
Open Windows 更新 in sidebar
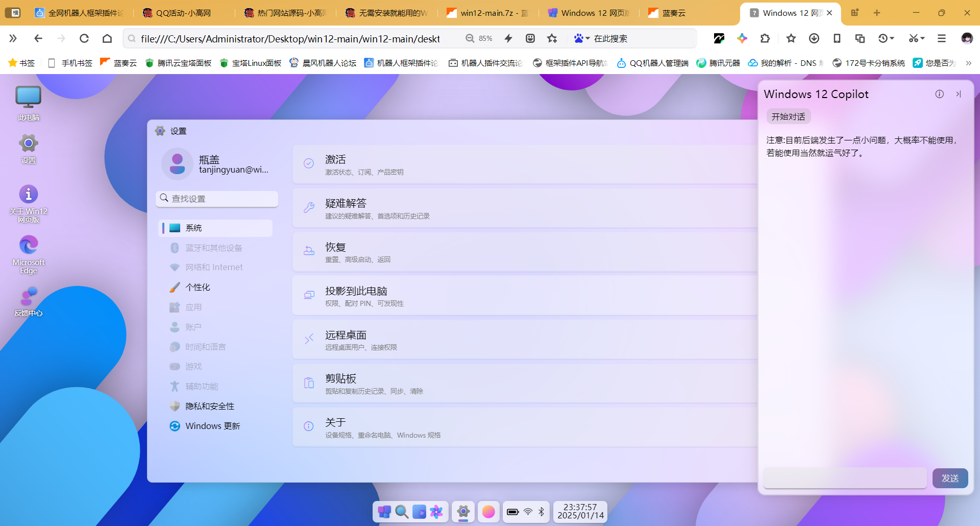pos(215,426)
